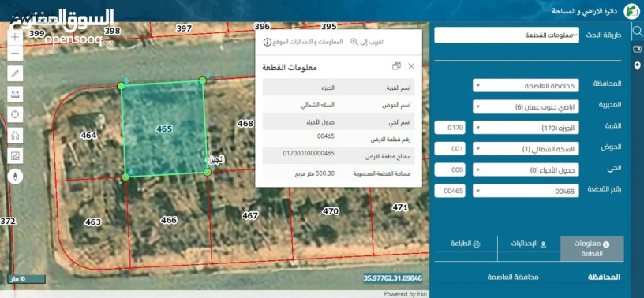Expand رقم القطعة dropdown 00465
This screenshot has height=298, width=644.
point(526,191)
